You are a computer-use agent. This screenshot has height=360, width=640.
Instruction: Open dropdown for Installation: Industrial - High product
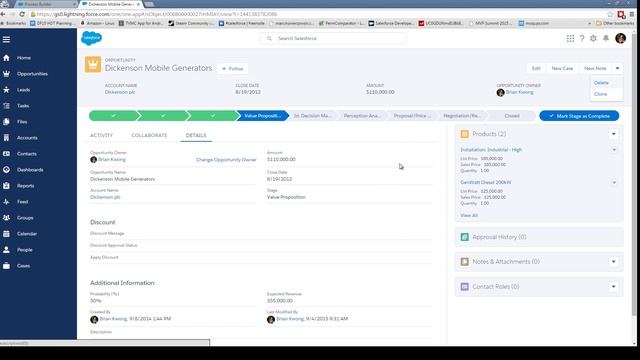click(x=614, y=150)
